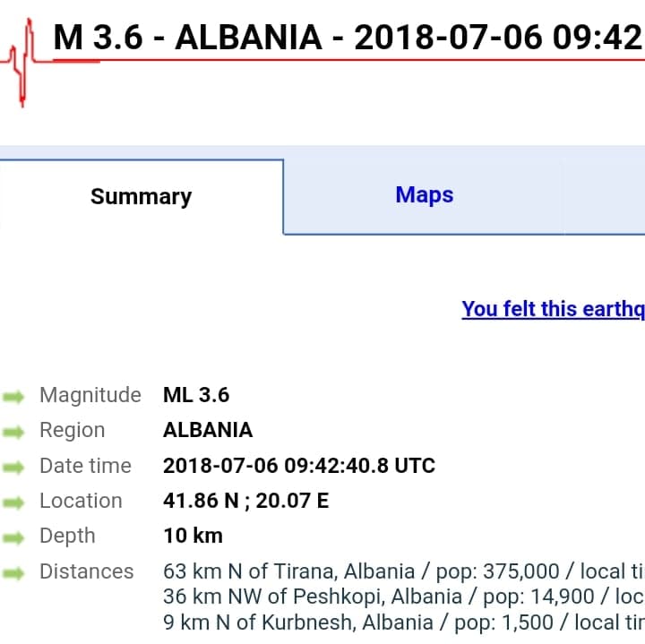
Task: Click the green arrow beside Depth
Action: point(14,537)
